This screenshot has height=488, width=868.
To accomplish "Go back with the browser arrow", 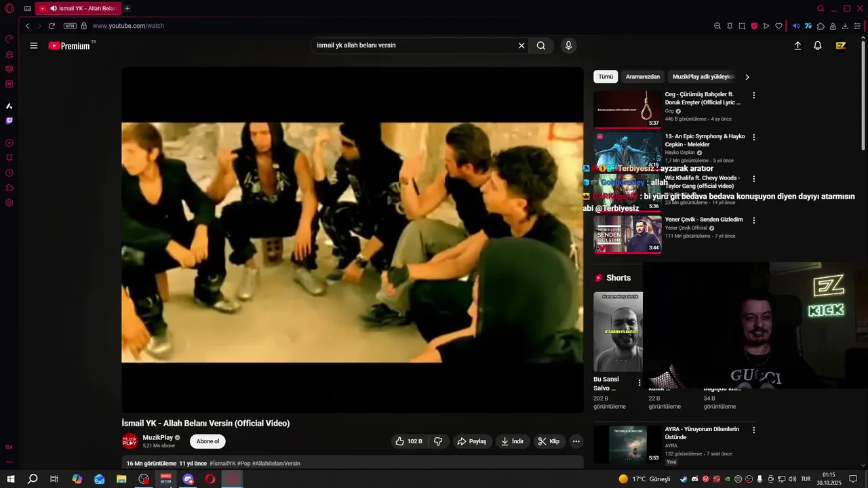I will click(x=27, y=26).
